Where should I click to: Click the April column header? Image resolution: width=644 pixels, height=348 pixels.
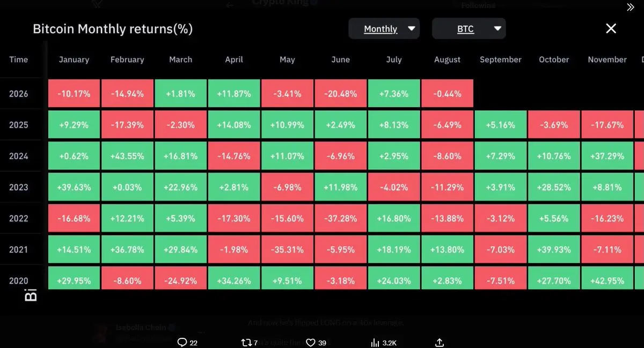pos(234,60)
